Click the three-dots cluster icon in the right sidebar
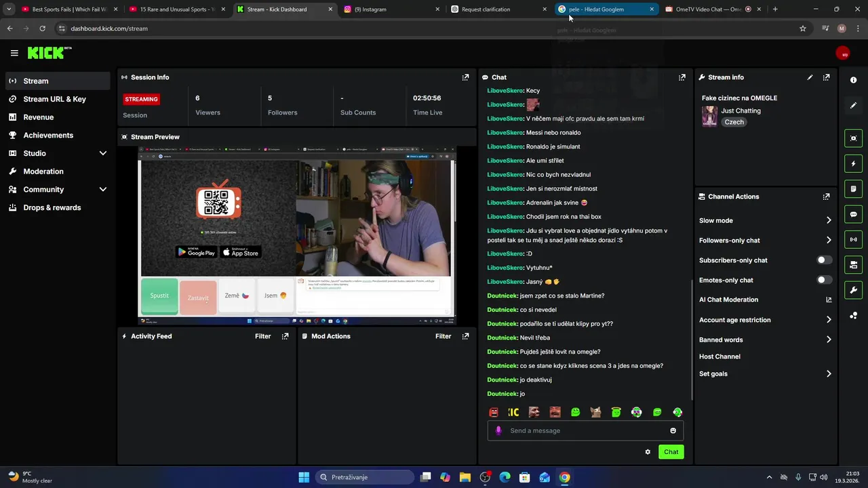The width and height of the screenshot is (868, 488). (853, 315)
